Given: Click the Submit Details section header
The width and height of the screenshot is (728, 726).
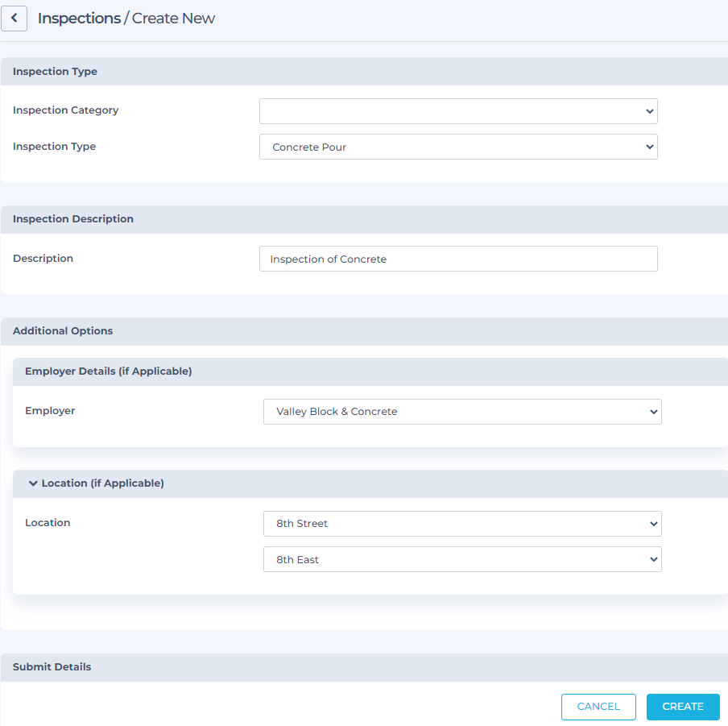Looking at the screenshot, I should (x=52, y=667).
